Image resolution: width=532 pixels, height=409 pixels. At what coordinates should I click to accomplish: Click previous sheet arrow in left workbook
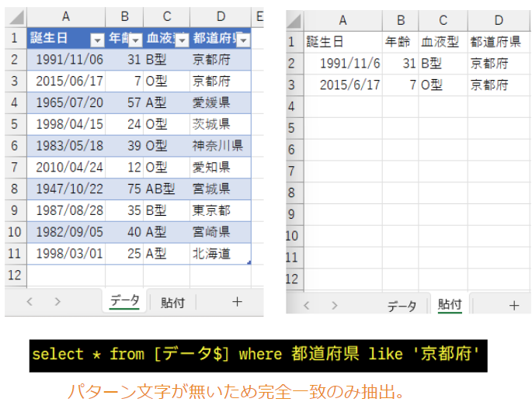(x=30, y=301)
